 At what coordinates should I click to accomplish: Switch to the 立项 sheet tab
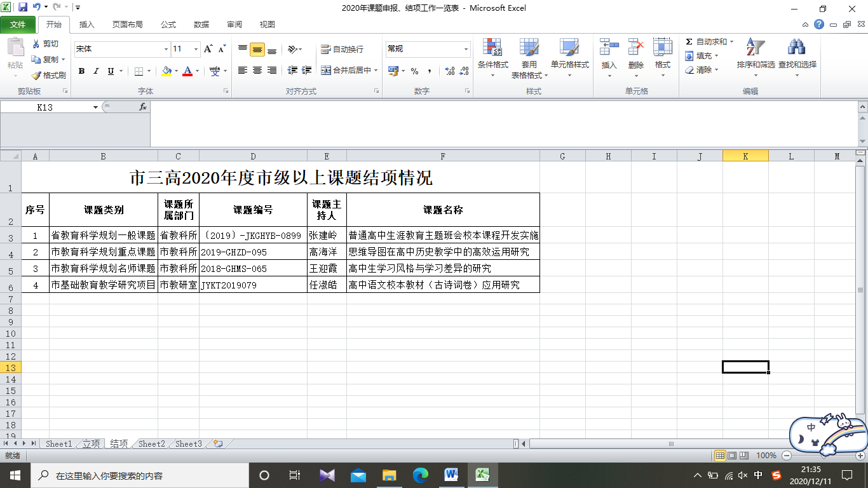pos(91,444)
